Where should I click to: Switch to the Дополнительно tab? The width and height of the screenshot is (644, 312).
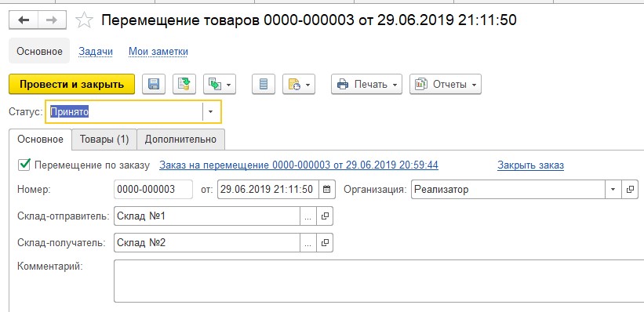click(180, 140)
